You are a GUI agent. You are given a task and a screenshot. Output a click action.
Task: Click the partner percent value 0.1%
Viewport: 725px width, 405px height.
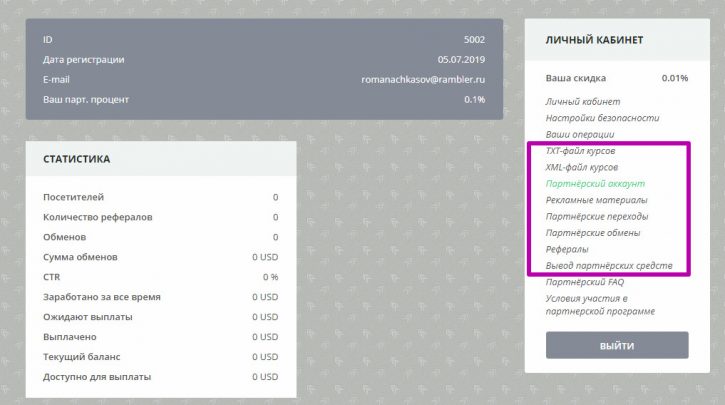pyautogui.click(x=474, y=99)
